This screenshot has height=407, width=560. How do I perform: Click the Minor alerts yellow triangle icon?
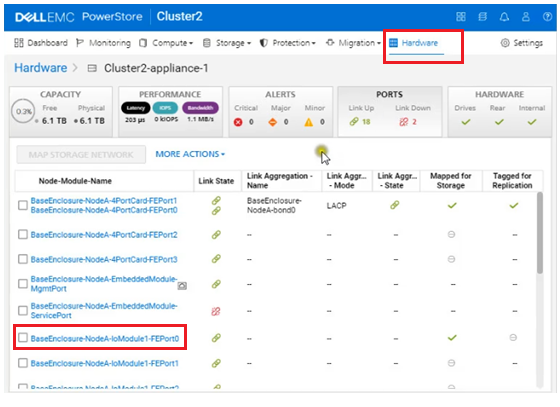point(309,122)
